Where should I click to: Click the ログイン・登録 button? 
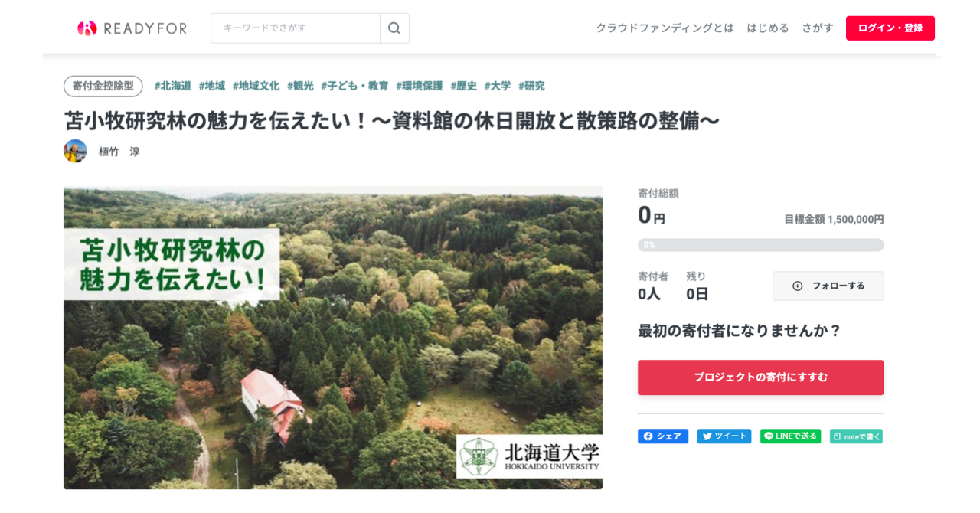point(890,28)
